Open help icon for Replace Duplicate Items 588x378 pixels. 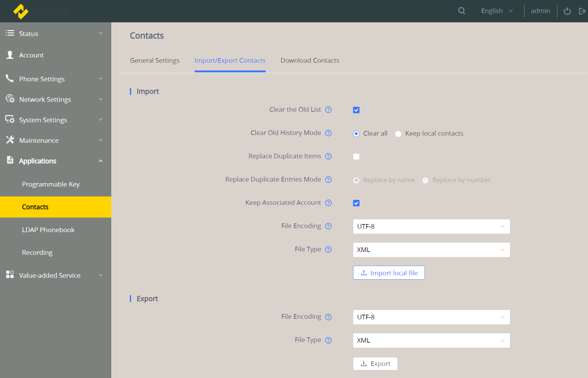click(328, 156)
